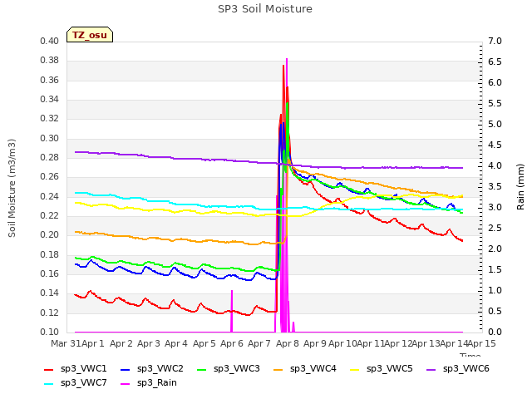Click the Apr 5 x-axis tick label
532x399 pixels.
(x=204, y=343)
